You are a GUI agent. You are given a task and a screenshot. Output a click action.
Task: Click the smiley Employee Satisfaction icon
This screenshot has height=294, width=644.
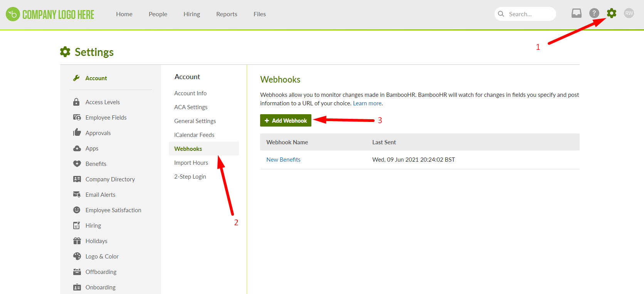click(77, 210)
